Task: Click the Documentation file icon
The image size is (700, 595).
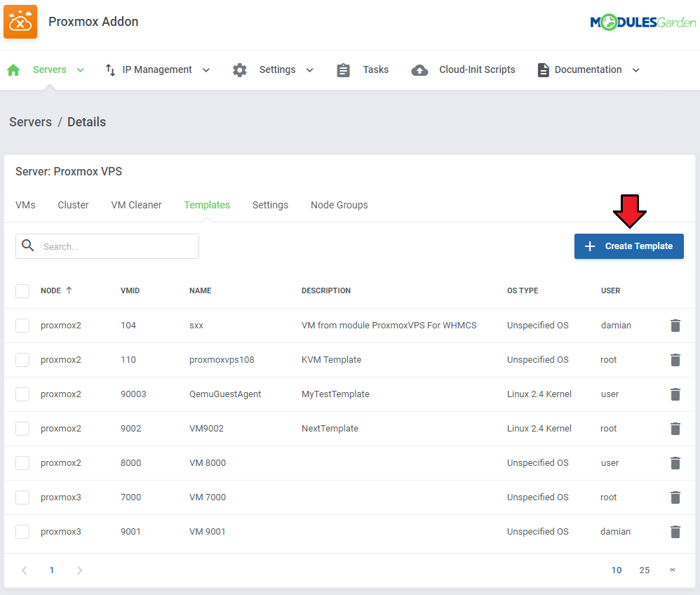Action: tap(543, 70)
